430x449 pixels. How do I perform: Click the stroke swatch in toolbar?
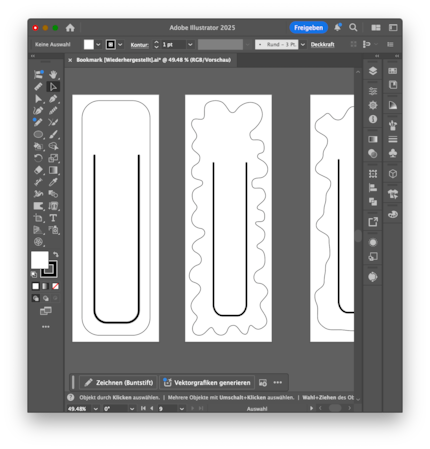coord(49,270)
